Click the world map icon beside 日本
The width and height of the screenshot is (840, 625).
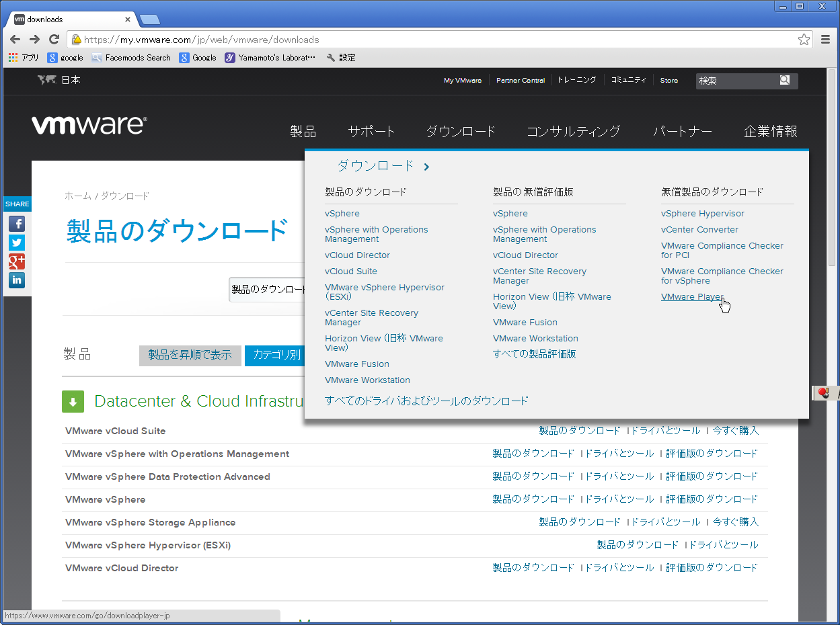point(46,80)
